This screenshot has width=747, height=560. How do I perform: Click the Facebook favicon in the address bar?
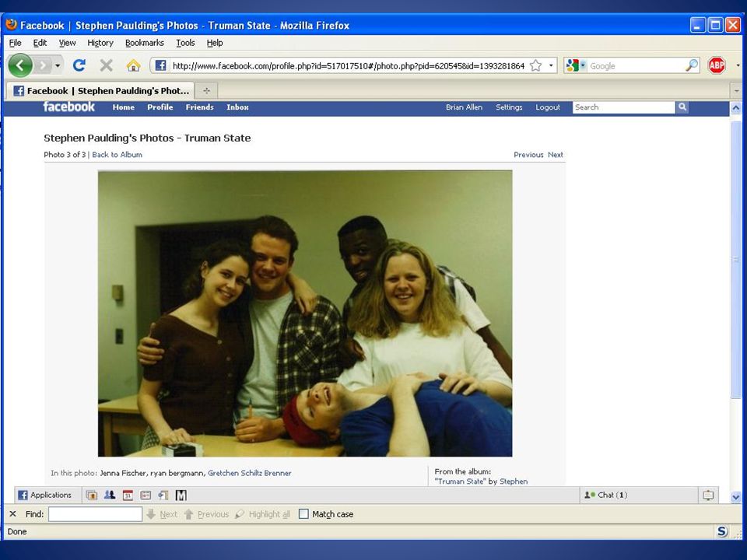pyautogui.click(x=160, y=65)
